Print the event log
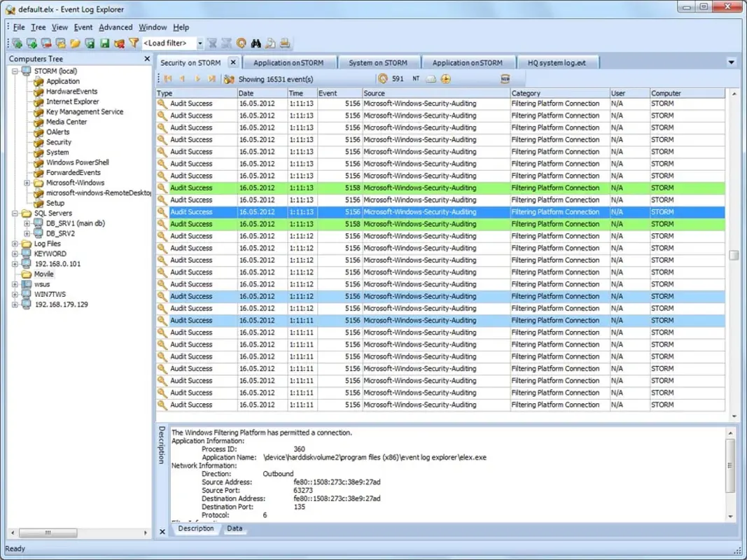 point(286,43)
